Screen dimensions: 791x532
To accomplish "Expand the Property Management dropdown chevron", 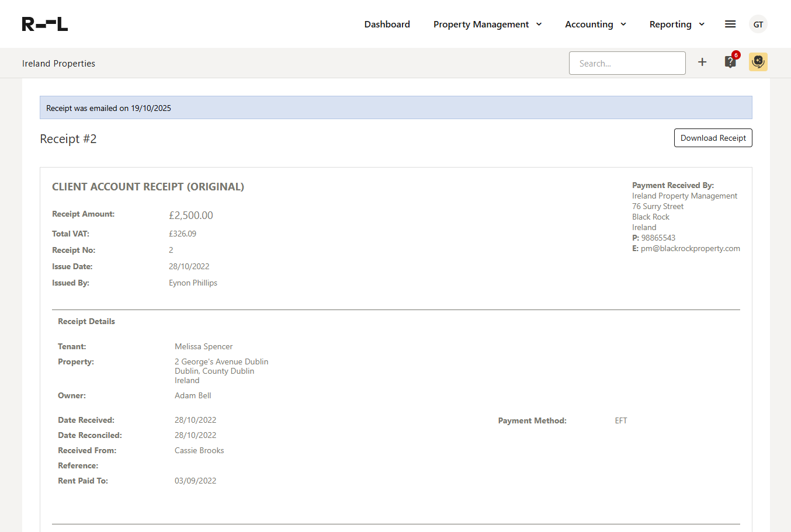I will click(539, 25).
